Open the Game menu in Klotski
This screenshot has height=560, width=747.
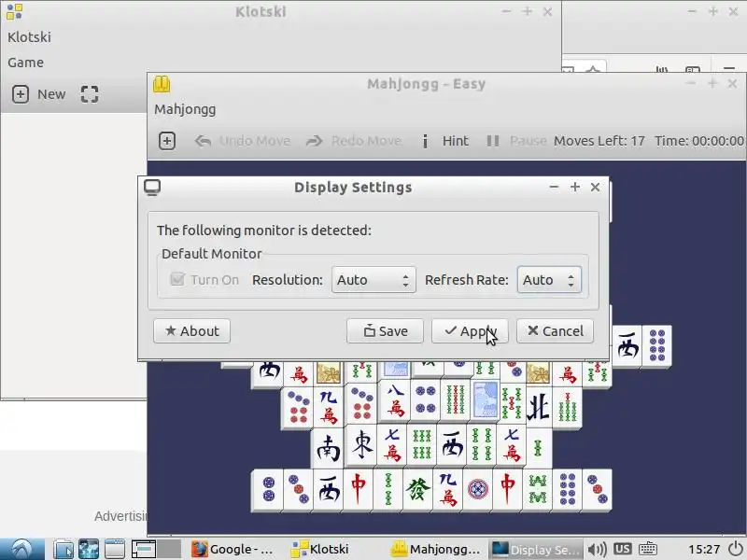point(25,63)
